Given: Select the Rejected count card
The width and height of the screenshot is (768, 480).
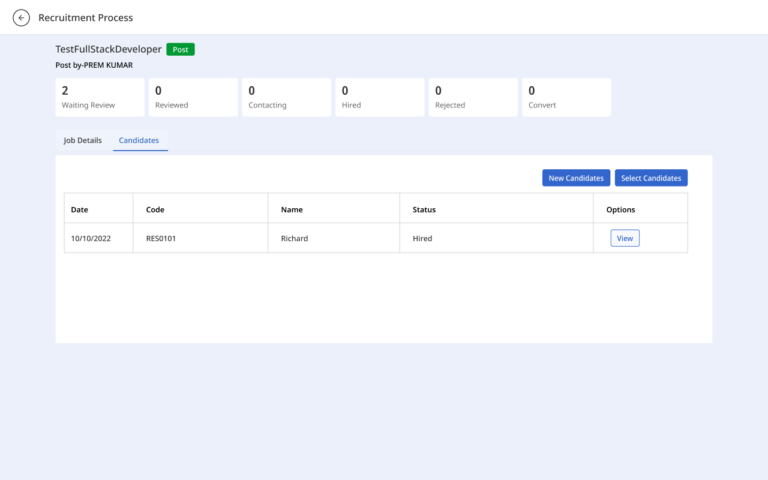Looking at the screenshot, I should click(x=473, y=97).
